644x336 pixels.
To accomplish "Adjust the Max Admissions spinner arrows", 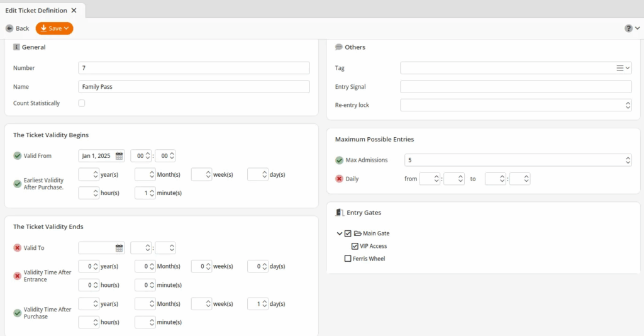I will click(628, 160).
